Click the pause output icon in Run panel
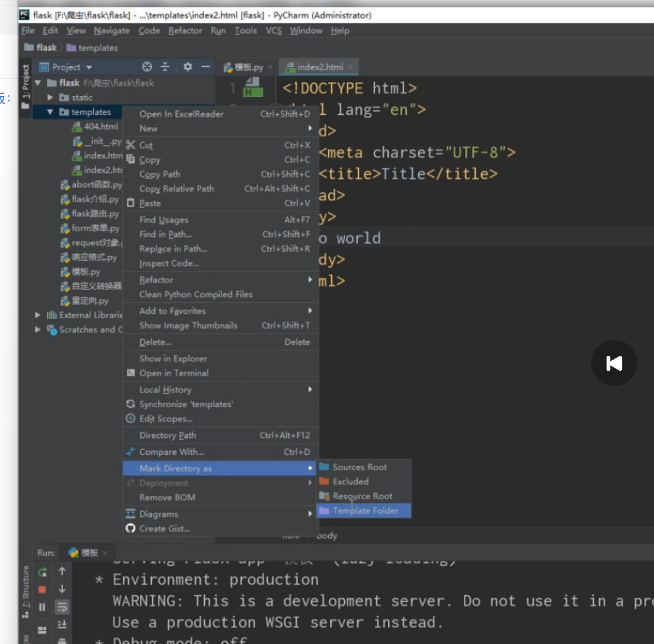 pyautogui.click(x=42, y=607)
